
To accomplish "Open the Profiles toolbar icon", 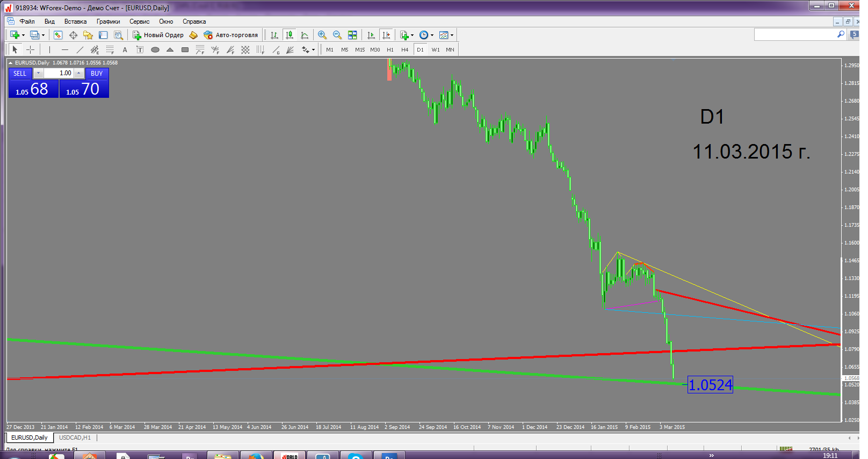I will tap(34, 35).
